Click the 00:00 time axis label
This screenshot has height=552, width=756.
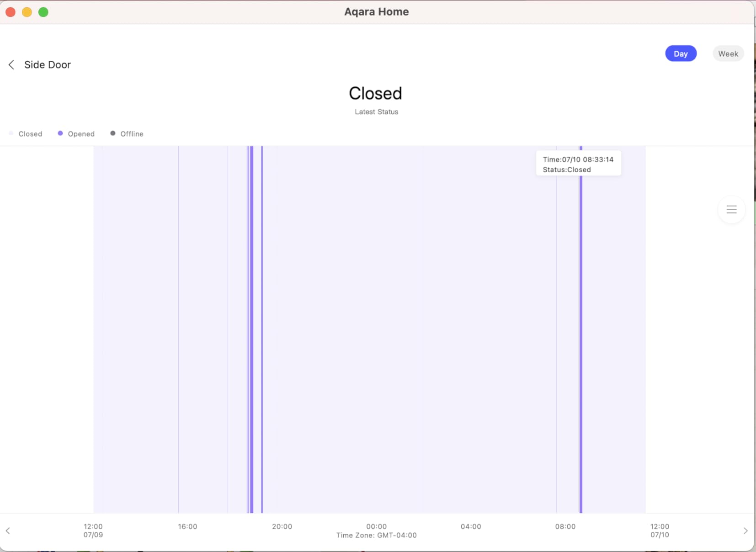(x=376, y=526)
